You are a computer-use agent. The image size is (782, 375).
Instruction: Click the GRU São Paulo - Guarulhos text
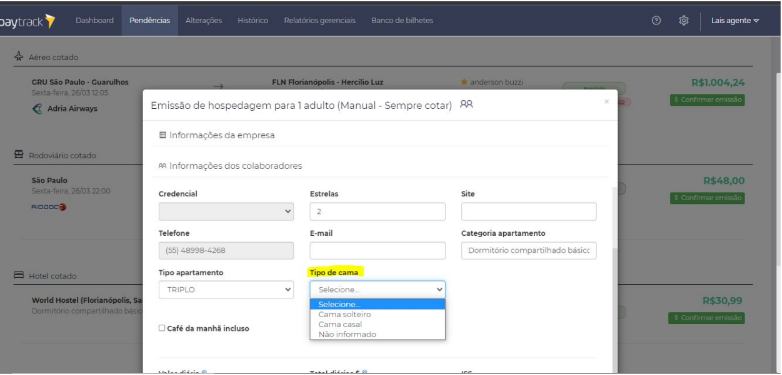tap(80, 82)
